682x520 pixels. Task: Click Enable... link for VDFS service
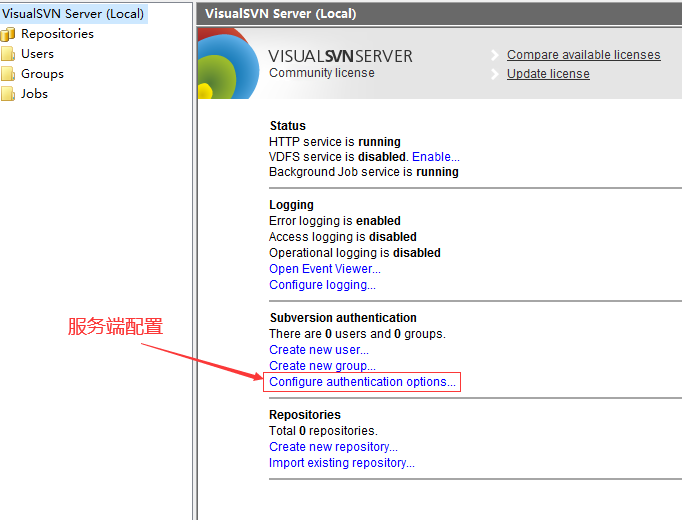[436, 157]
